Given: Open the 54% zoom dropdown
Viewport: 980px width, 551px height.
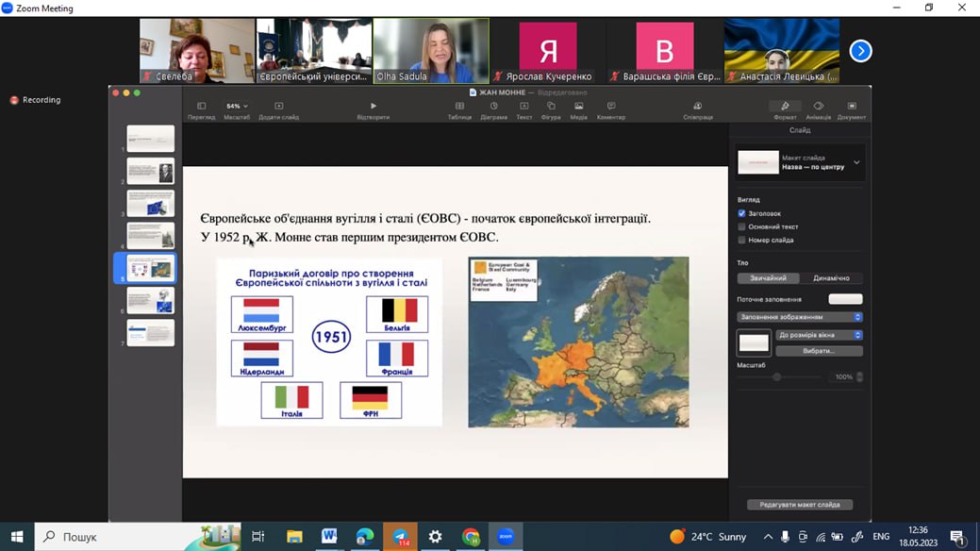Looking at the screenshot, I should (x=237, y=107).
